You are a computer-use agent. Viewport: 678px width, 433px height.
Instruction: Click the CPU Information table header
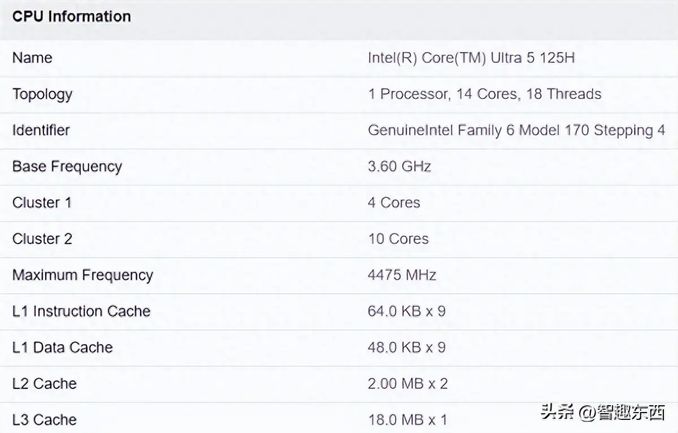pyautogui.click(x=71, y=17)
